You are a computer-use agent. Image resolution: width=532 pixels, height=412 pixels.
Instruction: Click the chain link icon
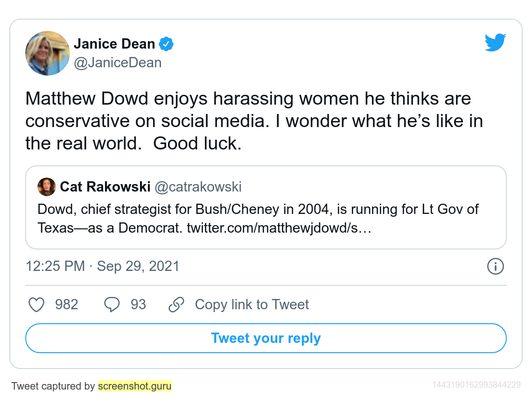click(x=176, y=305)
